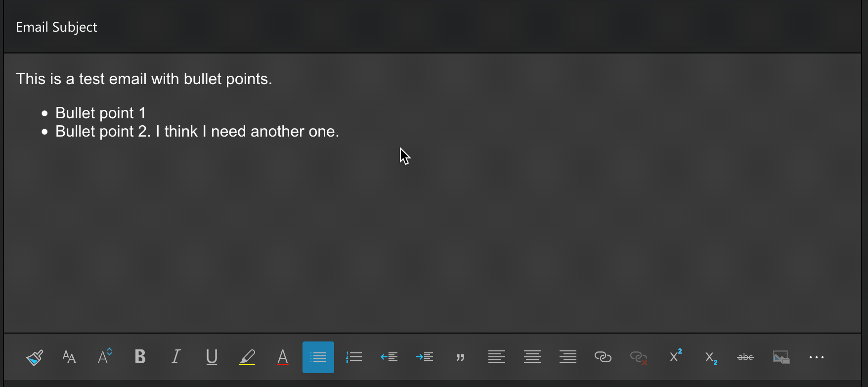Decrease the paragraph indent
The image size is (868, 387).
click(390, 357)
